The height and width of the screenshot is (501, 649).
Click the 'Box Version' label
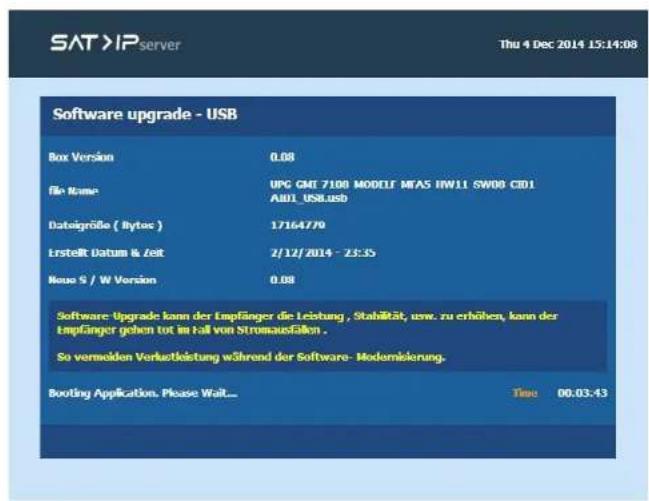coord(81,157)
